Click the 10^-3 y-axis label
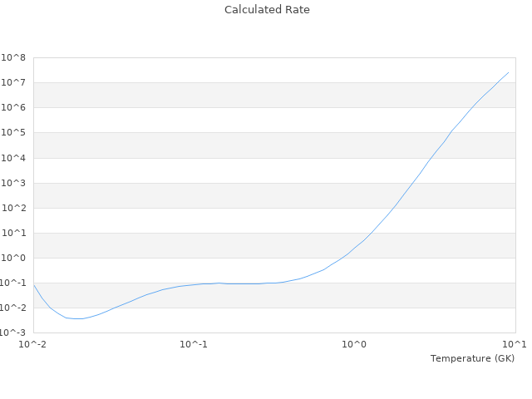 coord(14,332)
